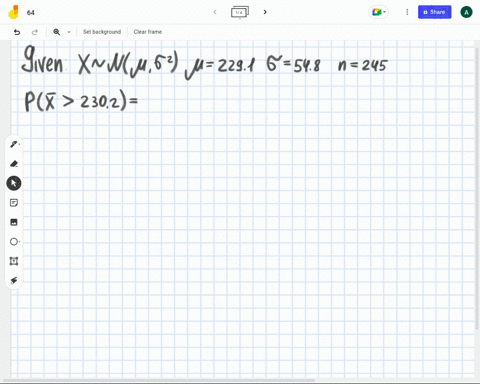The image size is (480, 384).
Task: Add a sticky note
Action: (14, 203)
